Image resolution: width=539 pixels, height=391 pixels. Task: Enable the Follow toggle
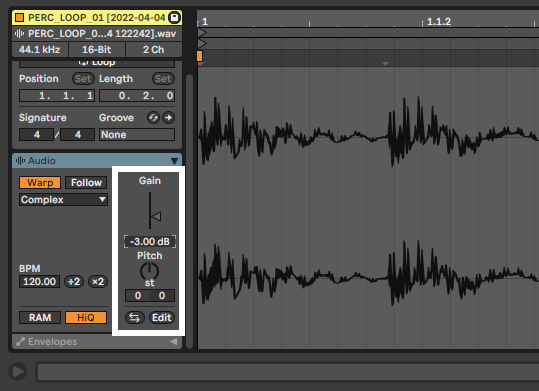86,183
